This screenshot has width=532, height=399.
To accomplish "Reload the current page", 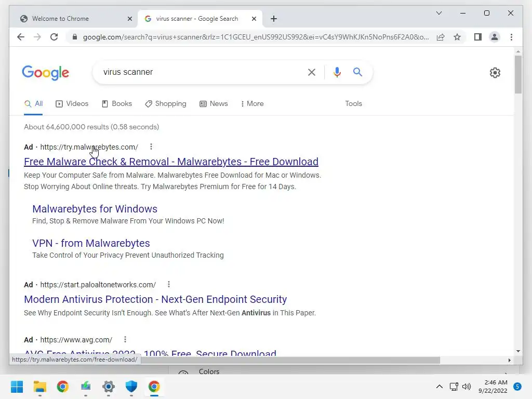I will tap(54, 37).
